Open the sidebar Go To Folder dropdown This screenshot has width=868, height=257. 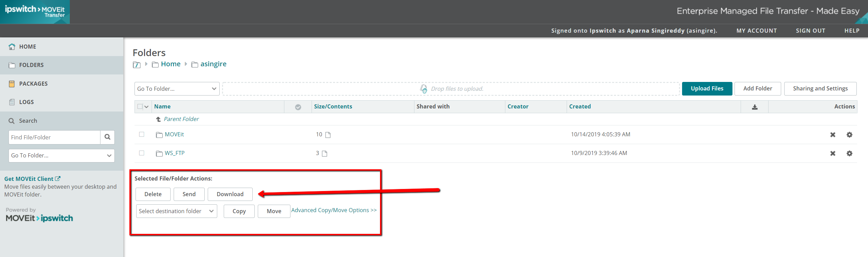[x=61, y=155]
